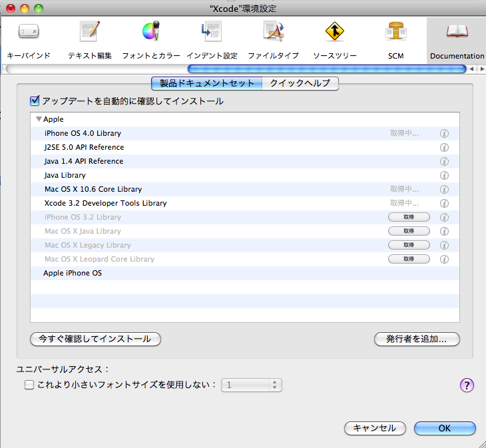Open フォントとカラー preferences icon

point(151,32)
